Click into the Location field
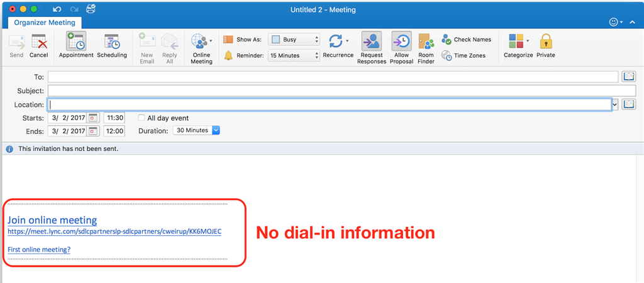The height and width of the screenshot is (283, 644). 330,104
